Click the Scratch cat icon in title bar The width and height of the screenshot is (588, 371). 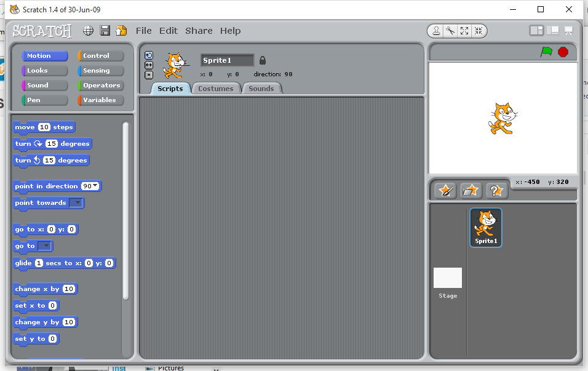(x=15, y=9)
